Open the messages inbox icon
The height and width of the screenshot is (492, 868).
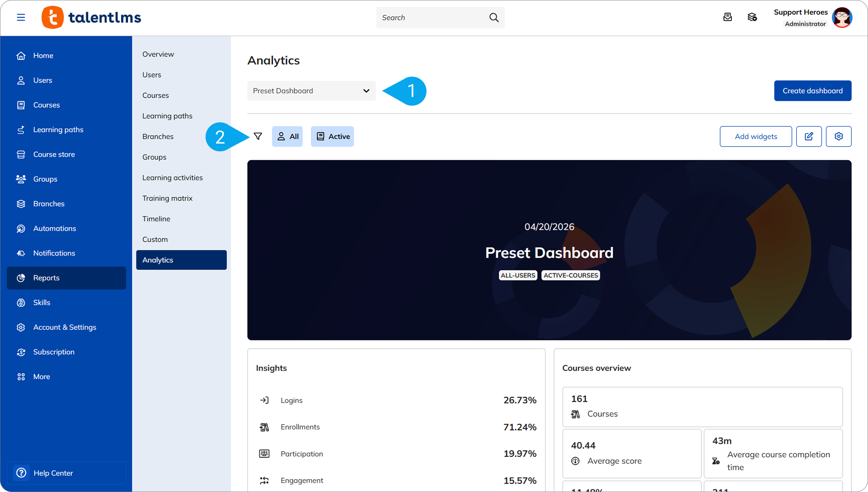click(727, 17)
